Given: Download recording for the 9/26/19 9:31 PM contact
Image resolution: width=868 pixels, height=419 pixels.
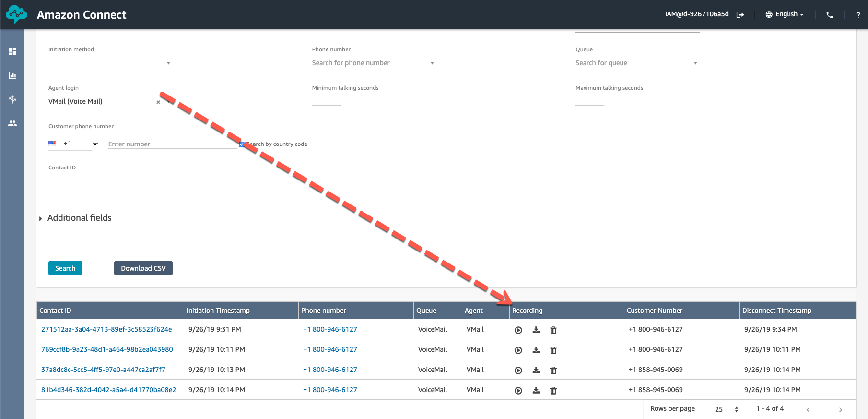Looking at the screenshot, I should tap(536, 330).
